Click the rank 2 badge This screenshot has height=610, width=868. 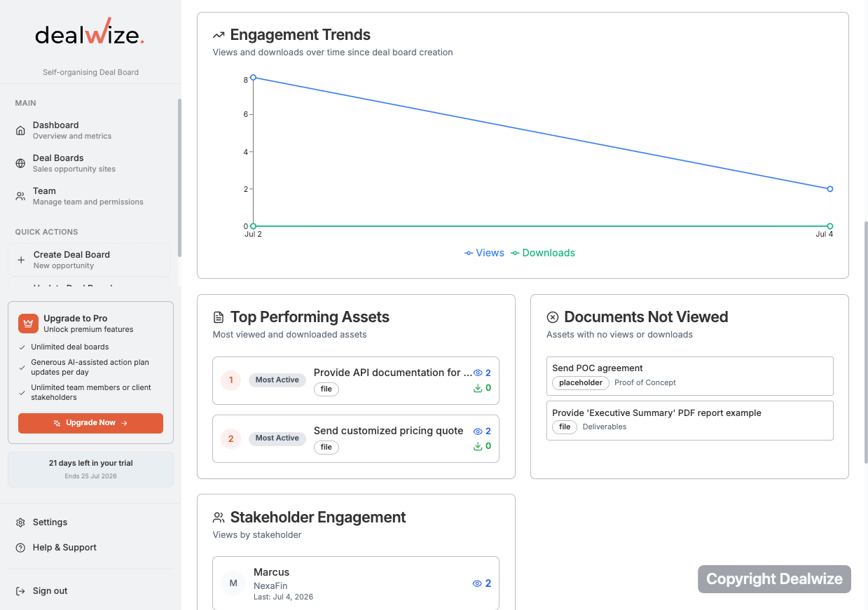click(x=231, y=438)
